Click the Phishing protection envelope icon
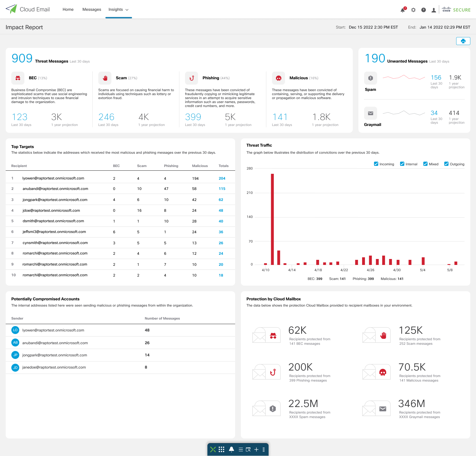Screen dimensions: 476x456 (266, 372)
